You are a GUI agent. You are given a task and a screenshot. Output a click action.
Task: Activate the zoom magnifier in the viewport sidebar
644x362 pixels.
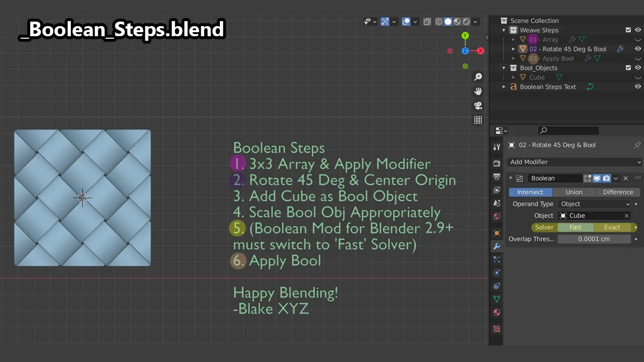pyautogui.click(x=478, y=76)
